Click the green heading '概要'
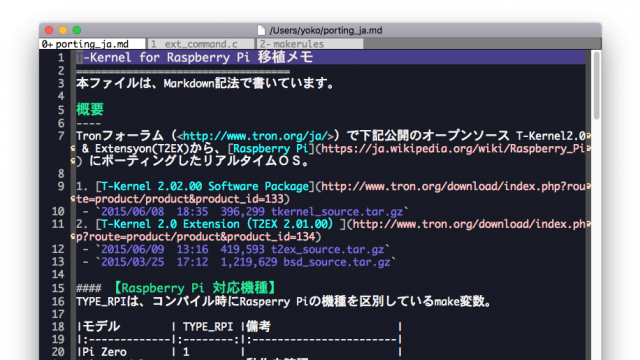This screenshot has width=640, height=360. (x=90, y=109)
